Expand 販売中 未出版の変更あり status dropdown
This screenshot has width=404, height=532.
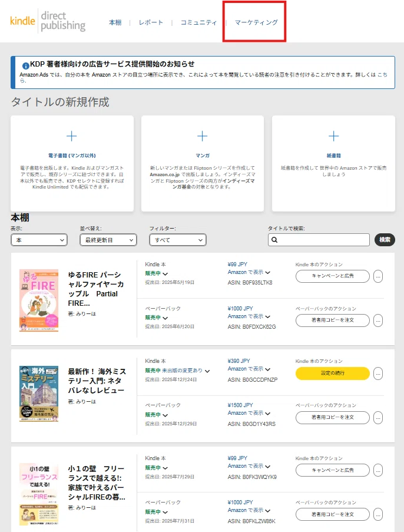(177, 371)
